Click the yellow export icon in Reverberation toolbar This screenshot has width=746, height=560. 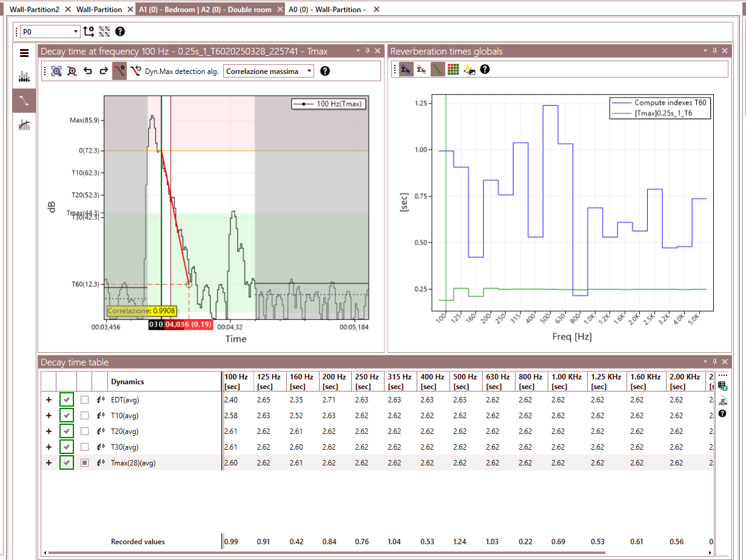[x=469, y=70]
